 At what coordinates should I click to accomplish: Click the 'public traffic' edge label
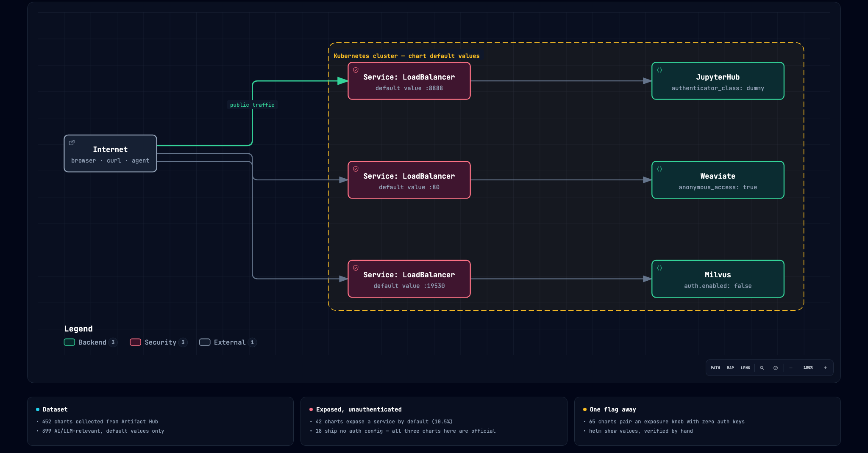pos(252,105)
